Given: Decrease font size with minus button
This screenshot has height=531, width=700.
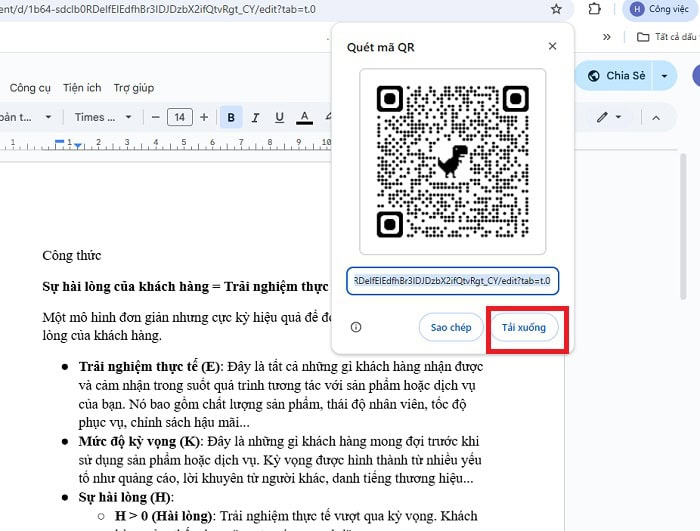Looking at the screenshot, I should [155, 117].
